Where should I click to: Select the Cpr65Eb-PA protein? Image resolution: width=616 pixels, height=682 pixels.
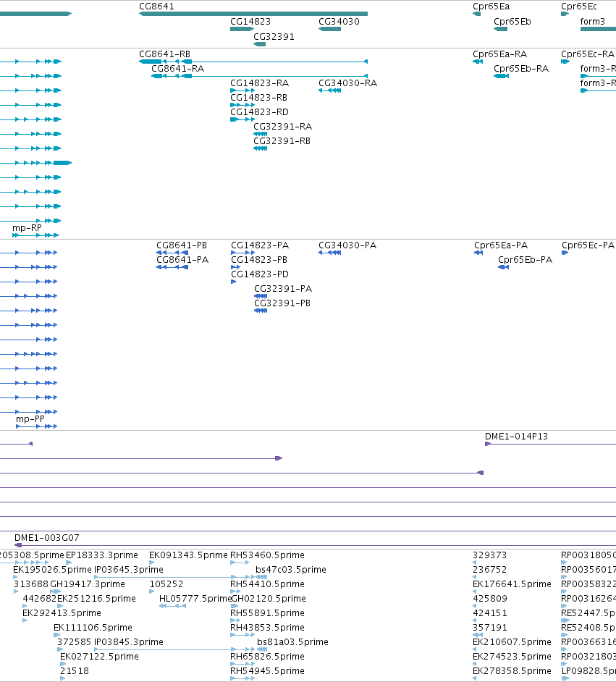503,267
